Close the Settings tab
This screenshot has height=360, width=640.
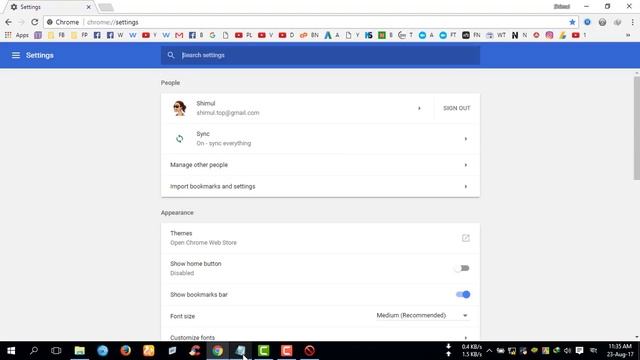coord(89,7)
